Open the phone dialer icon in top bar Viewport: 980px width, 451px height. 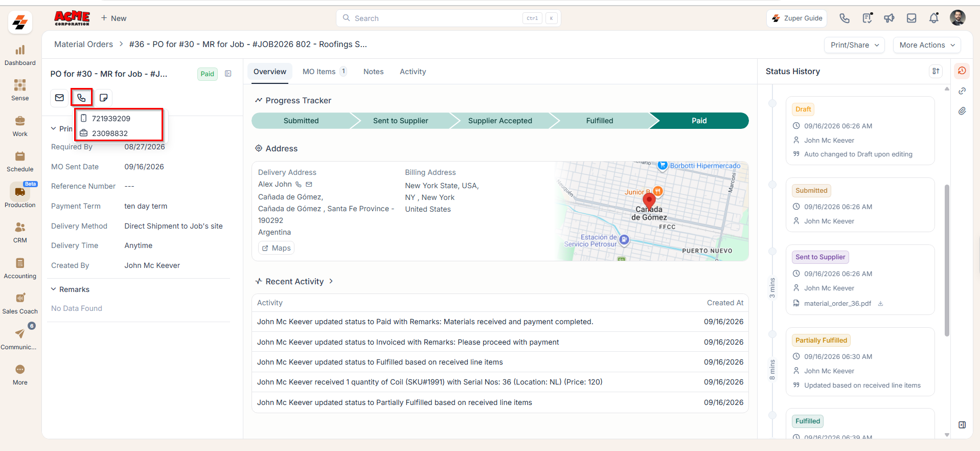(845, 18)
